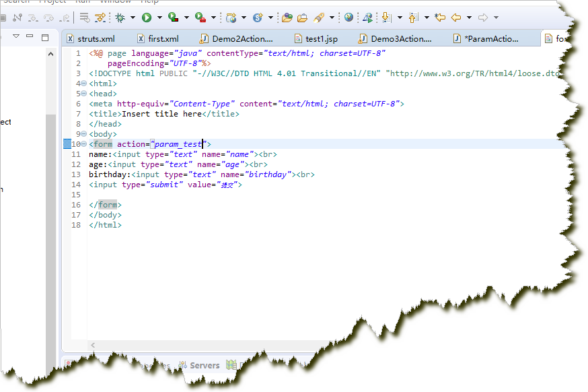Collapse the head tag fold on line 5

(84, 94)
